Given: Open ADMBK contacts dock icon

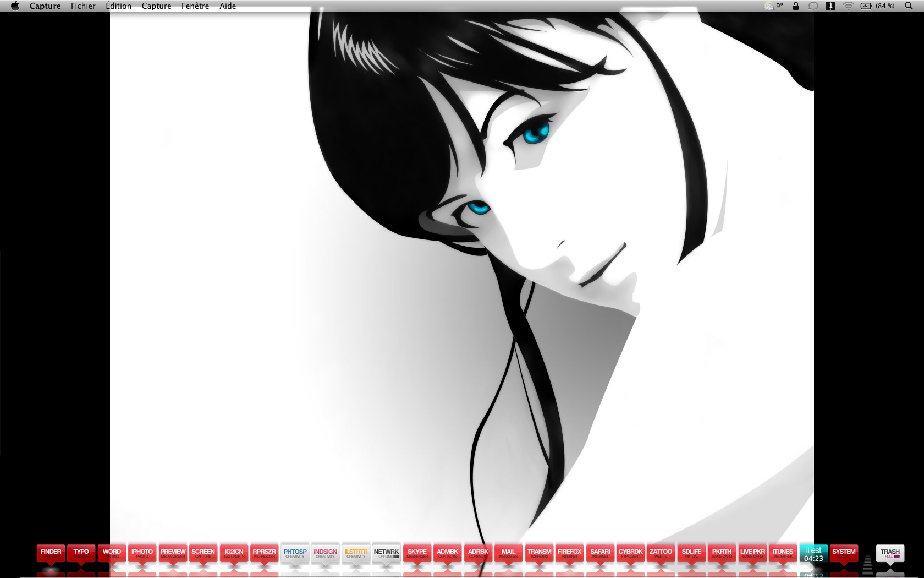Looking at the screenshot, I should pyautogui.click(x=447, y=553).
